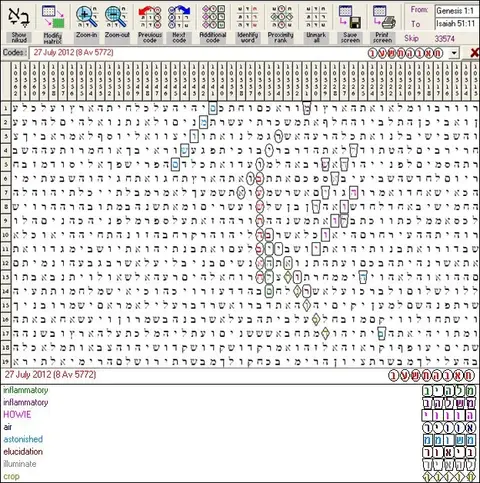This screenshot has height=483, width=480.
Task: Select the green 'inflammatory' legend entry
Action: [26, 390]
